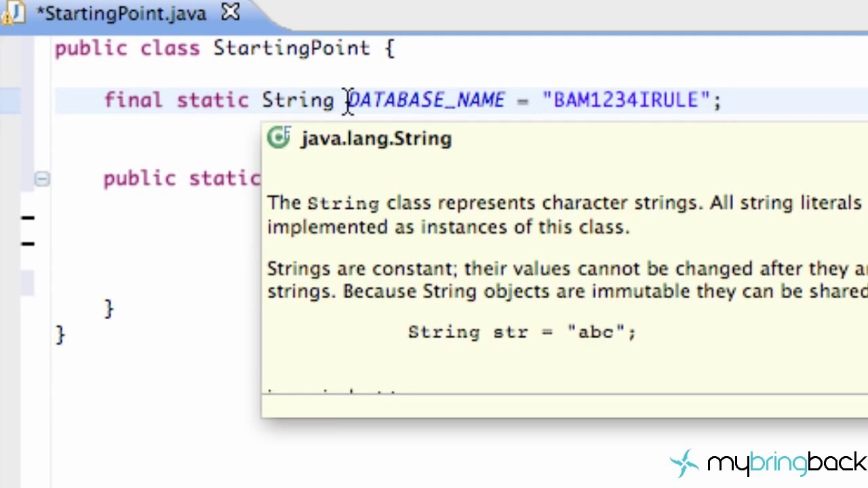Close the StartingPoint.java editor tab
Image resolution: width=868 pixels, height=488 pixels.
pos(231,12)
